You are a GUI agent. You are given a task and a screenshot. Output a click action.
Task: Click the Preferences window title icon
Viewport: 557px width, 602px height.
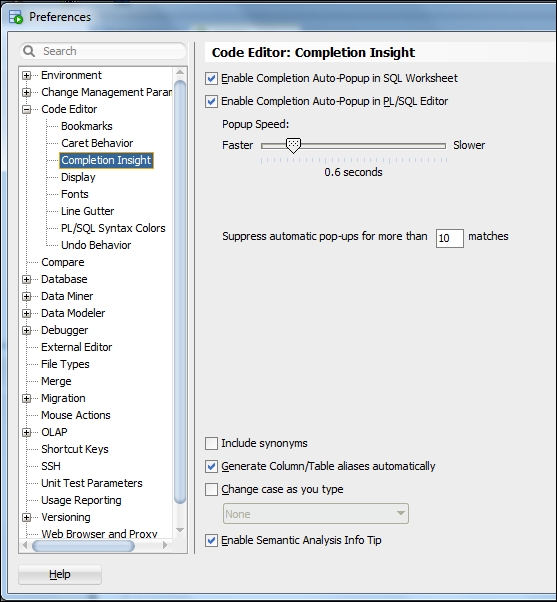pyautogui.click(x=16, y=17)
